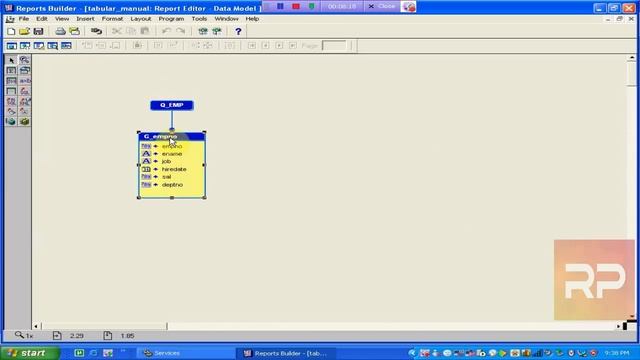640x360 pixels.
Task: Pick the Magnify tool in the palette
Action: [24, 60]
